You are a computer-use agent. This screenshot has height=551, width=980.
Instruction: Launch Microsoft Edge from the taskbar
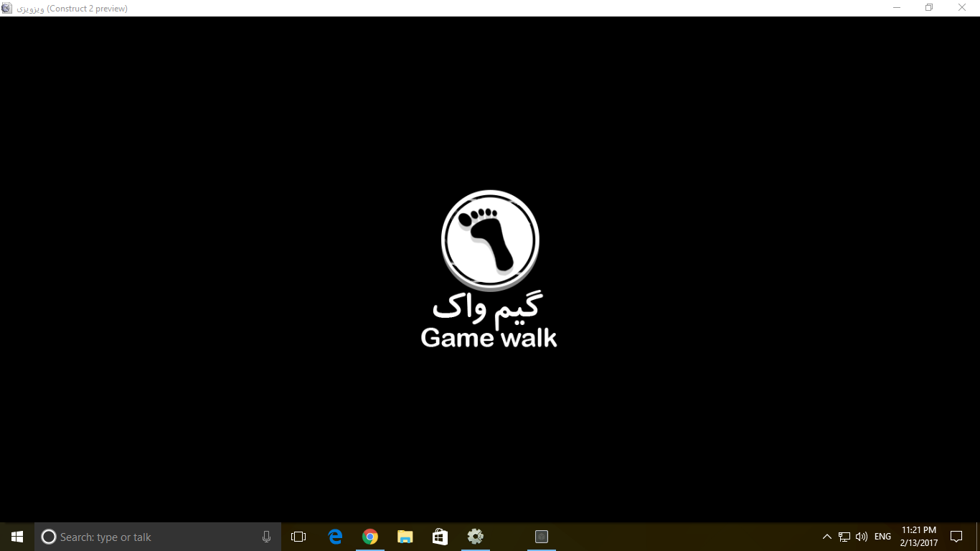pyautogui.click(x=335, y=537)
